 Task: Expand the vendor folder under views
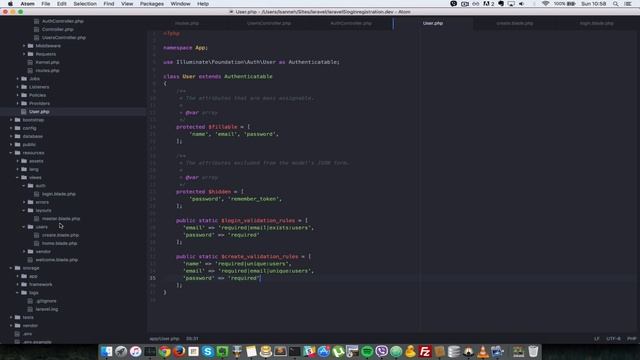[x=24, y=251]
